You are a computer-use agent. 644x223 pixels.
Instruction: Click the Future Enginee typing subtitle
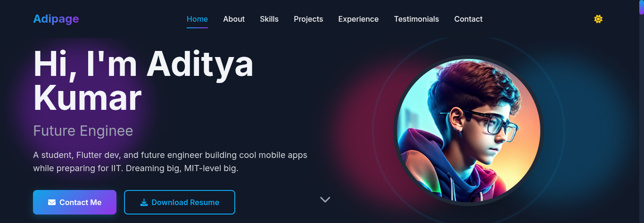pyautogui.click(x=83, y=131)
